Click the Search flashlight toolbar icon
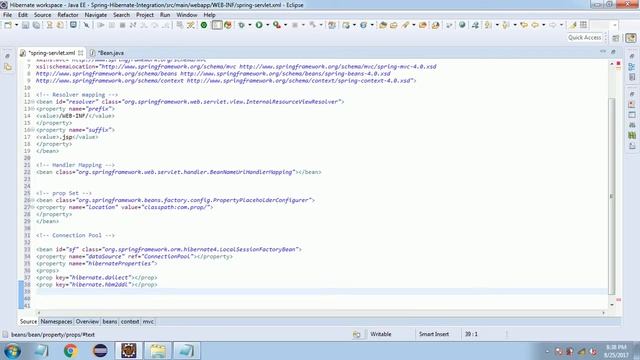 tap(405, 25)
